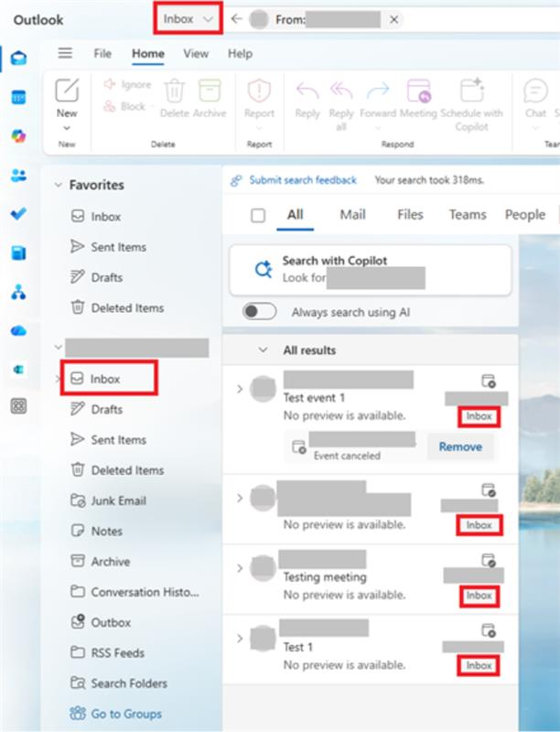This screenshot has height=732, width=560.
Task: Click the Chat bubble icon in ribbon
Action: point(535,90)
